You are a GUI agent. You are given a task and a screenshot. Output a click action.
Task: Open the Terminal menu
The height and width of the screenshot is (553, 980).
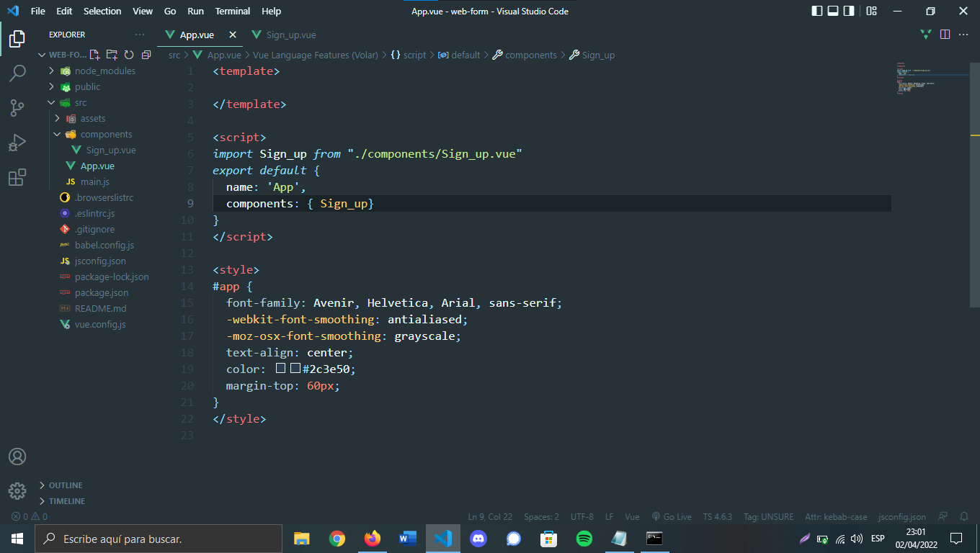coord(233,11)
